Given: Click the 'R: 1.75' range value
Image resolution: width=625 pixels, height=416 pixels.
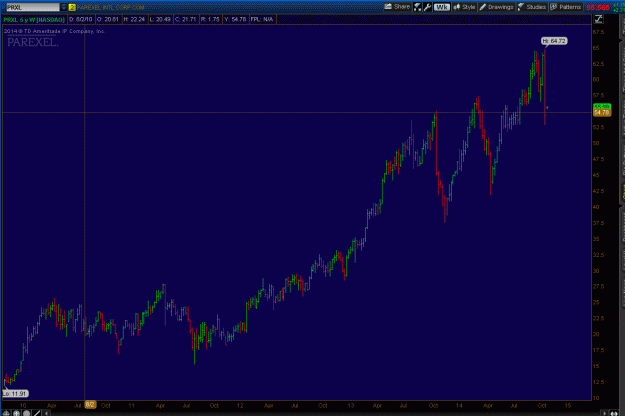Looking at the screenshot, I should pyautogui.click(x=210, y=19).
